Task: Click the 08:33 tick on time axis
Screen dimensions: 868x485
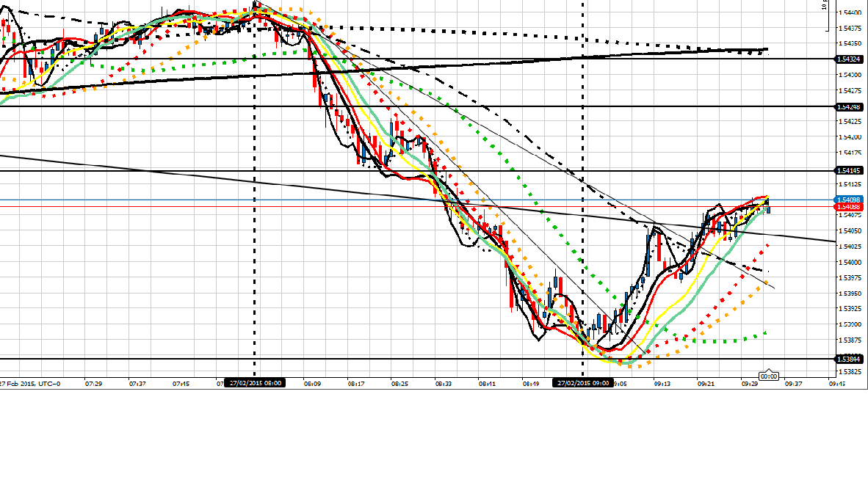Action: [443, 383]
